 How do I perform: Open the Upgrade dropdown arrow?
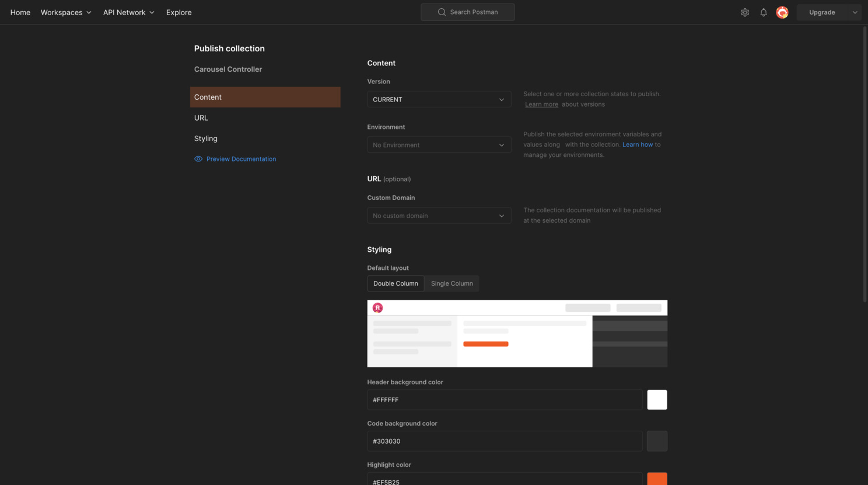pyautogui.click(x=855, y=12)
